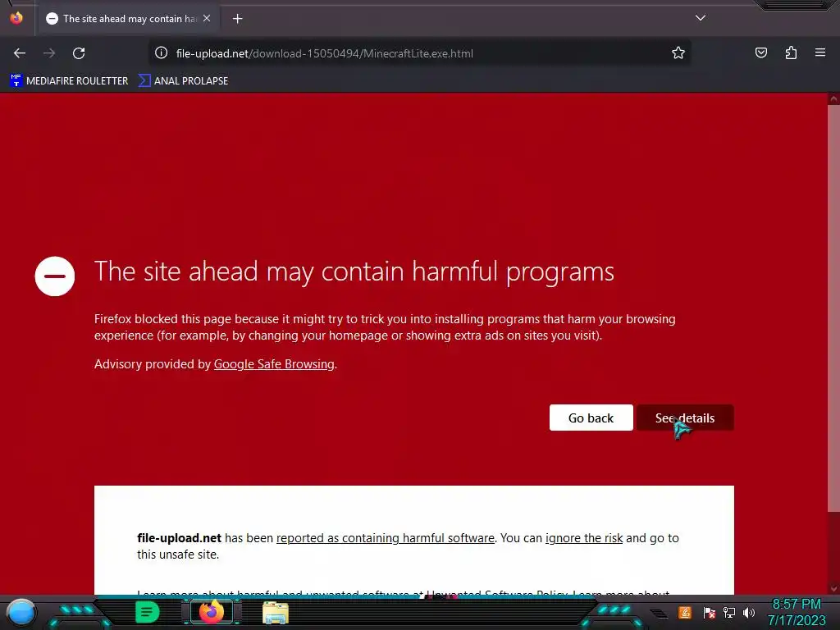Open the Extensions puzzle icon
This screenshot has width=840, height=630.
[791, 52]
